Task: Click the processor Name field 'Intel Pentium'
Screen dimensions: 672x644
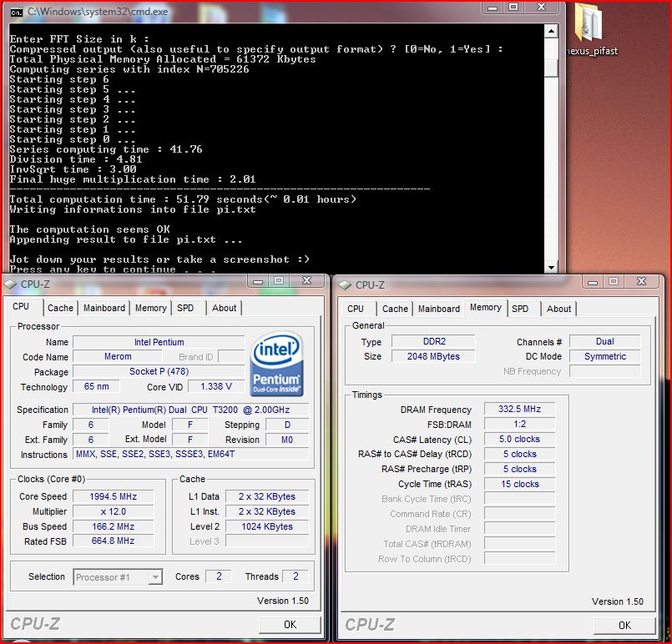Action: point(159,342)
